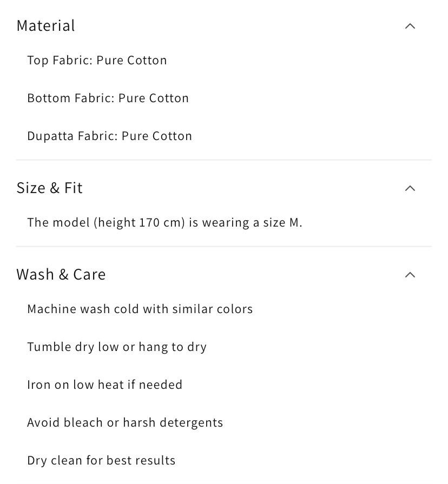Click 'Iron on low heat if needed'

click(x=105, y=384)
